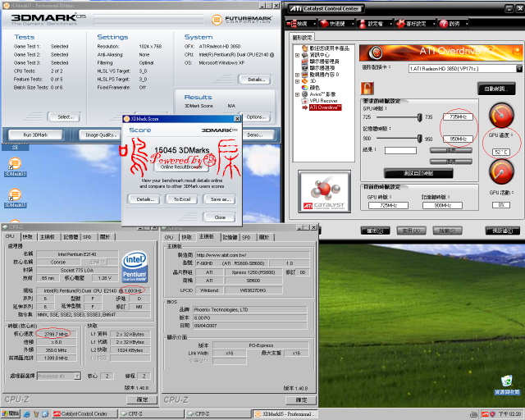Click the GPU clock slider handle

(419, 116)
